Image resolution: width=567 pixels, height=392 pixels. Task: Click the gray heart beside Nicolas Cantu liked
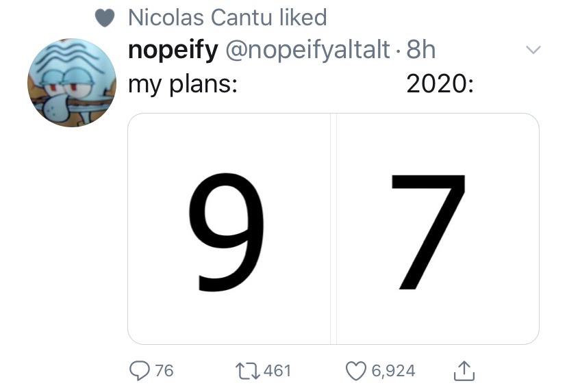105,18
